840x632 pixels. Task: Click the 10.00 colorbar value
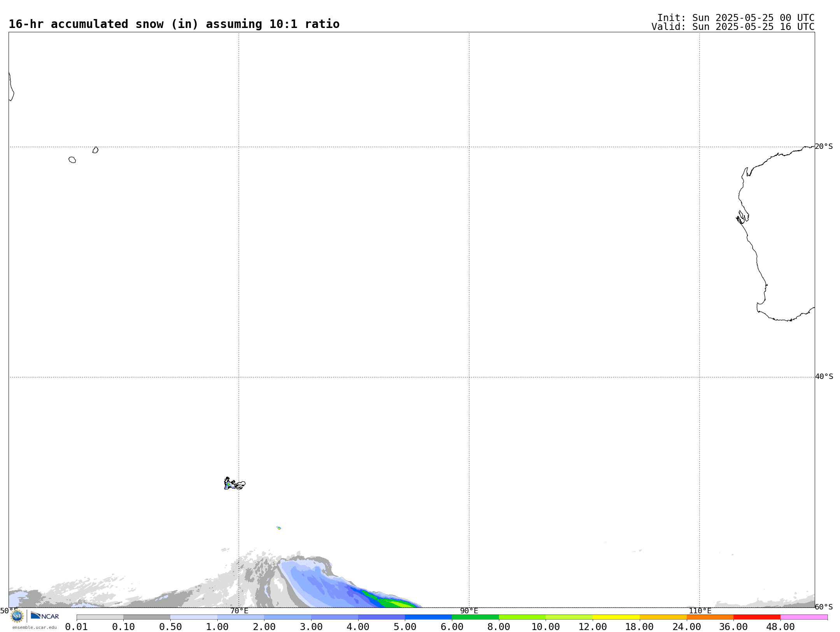pos(546,627)
